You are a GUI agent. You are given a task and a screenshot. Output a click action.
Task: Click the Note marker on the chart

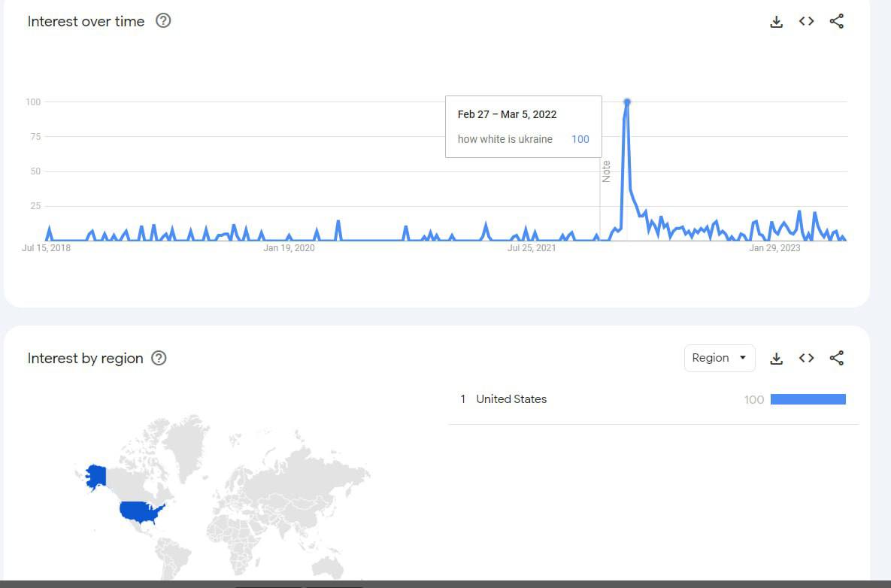pos(606,171)
